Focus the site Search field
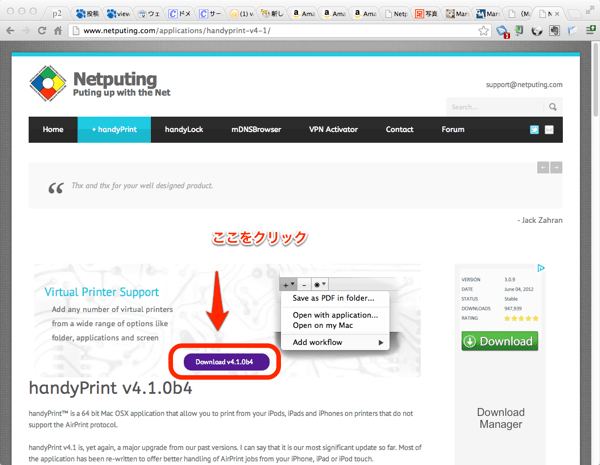 coord(496,107)
